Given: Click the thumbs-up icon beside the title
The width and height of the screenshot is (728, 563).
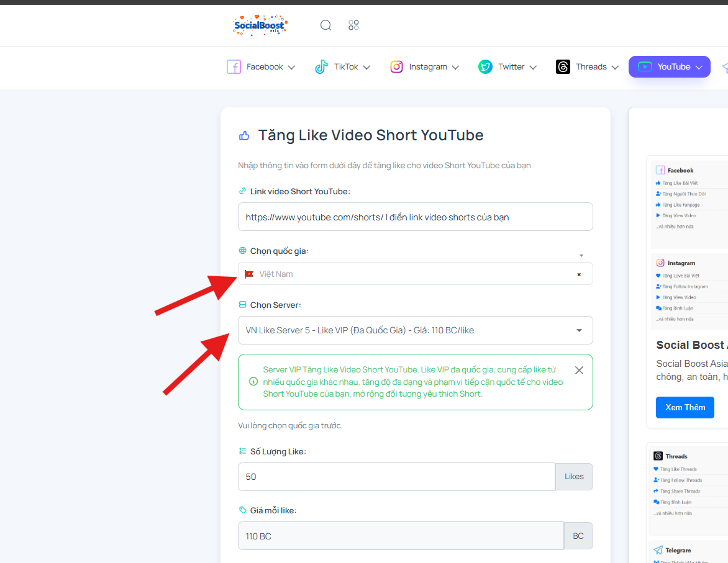Looking at the screenshot, I should click(244, 135).
